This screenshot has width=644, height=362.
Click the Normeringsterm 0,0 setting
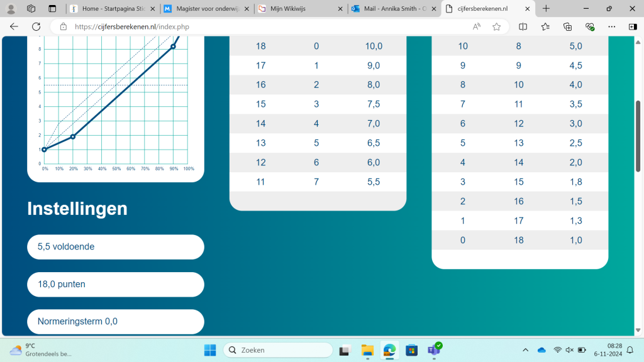click(x=116, y=322)
